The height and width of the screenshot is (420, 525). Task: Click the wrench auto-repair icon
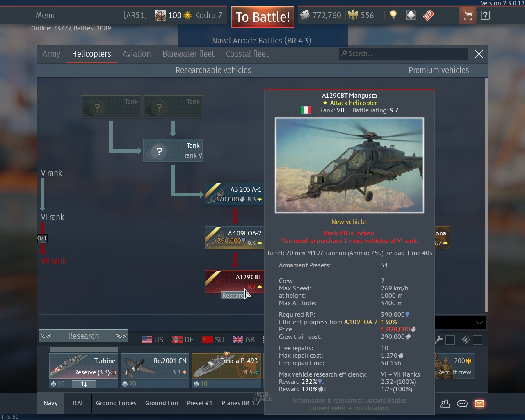click(438, 340)
